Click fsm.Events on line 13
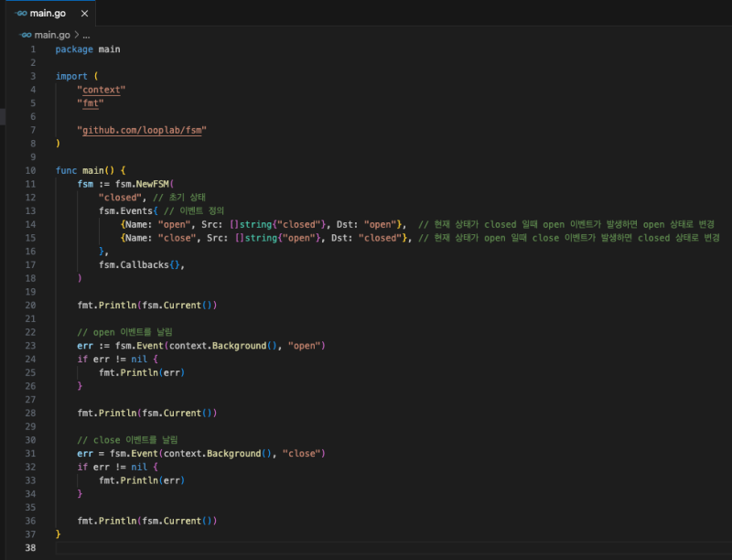The image size is (732, 560). coord(128,210)
